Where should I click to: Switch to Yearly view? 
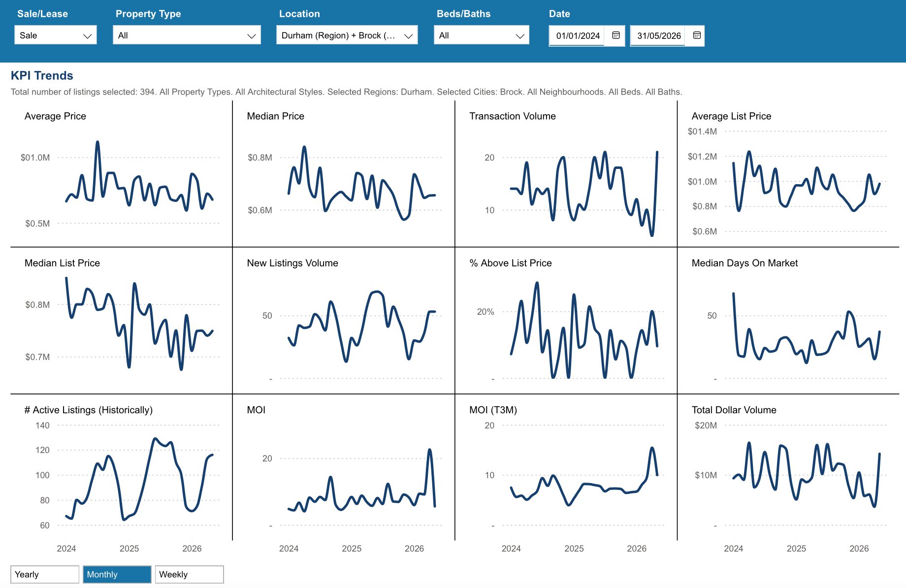pyautogui.click(x=45, y=574)
